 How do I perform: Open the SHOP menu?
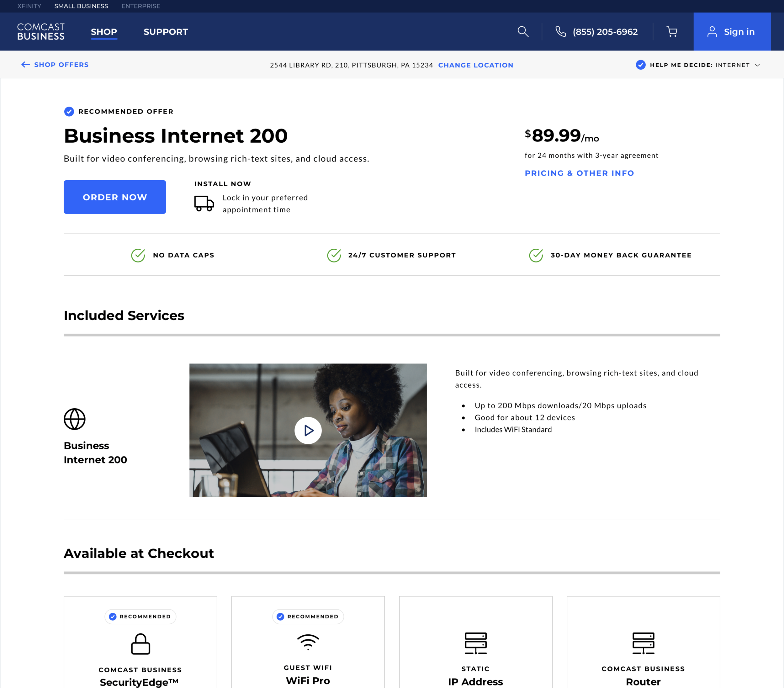coord(104,32)
